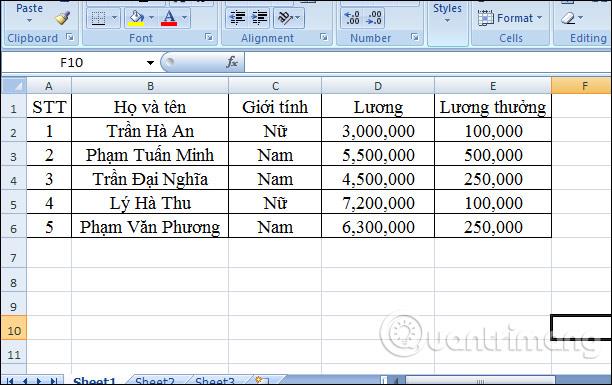The width and height of the screenshot is (612, 385).
Task: Expand the Orientation dropdown arrow
Action: (x=298, y=18)
